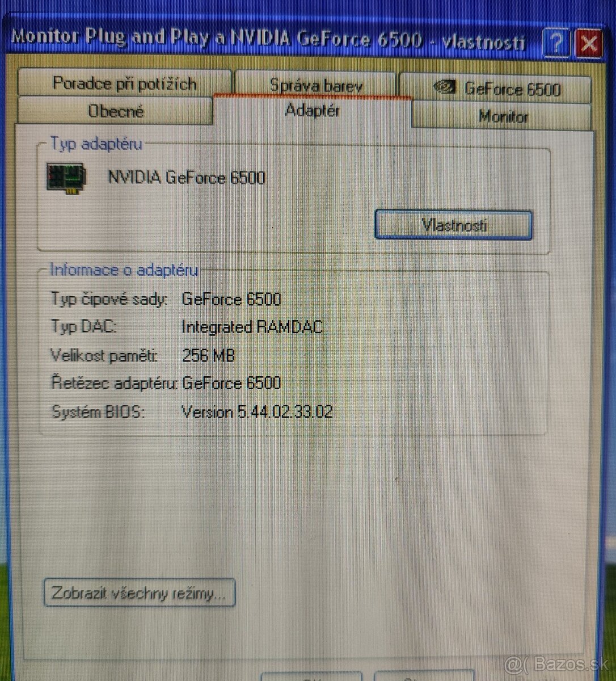Open the Poradce při potížích tab
Viewport: 616px width, 681px height.
coord(124,83)
